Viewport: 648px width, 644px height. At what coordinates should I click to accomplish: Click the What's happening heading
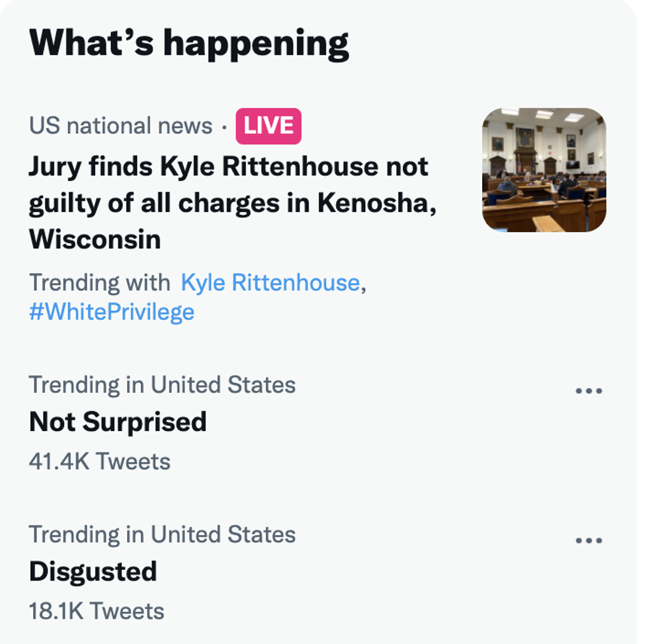[188, 43]
